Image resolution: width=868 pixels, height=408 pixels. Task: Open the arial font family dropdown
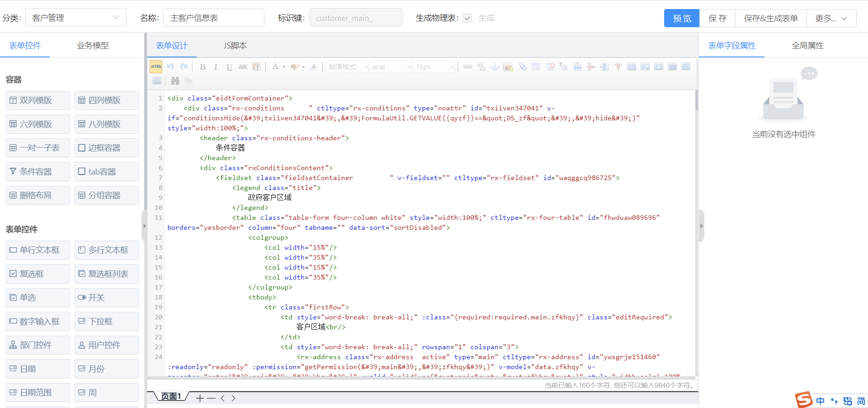click(x=391, y=66)
